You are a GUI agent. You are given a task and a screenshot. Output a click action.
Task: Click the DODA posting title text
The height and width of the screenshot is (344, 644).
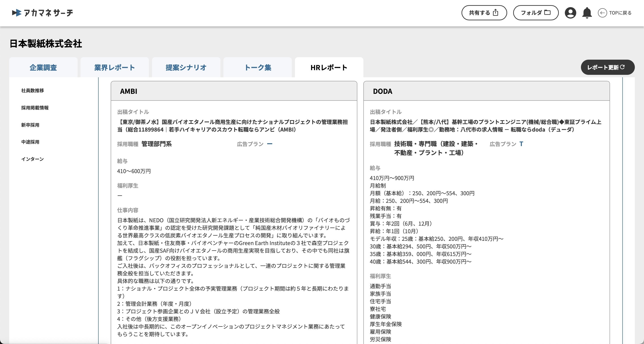pos(485,126)
